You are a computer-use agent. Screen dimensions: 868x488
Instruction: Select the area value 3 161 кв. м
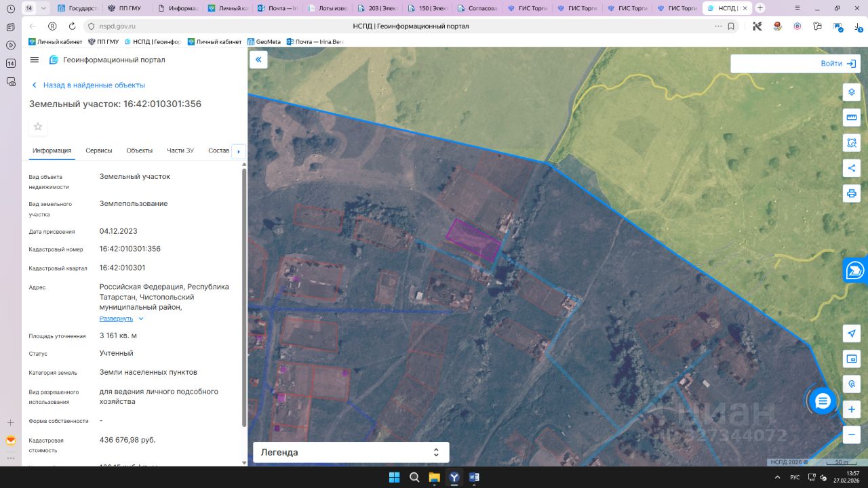coord(119,335)
